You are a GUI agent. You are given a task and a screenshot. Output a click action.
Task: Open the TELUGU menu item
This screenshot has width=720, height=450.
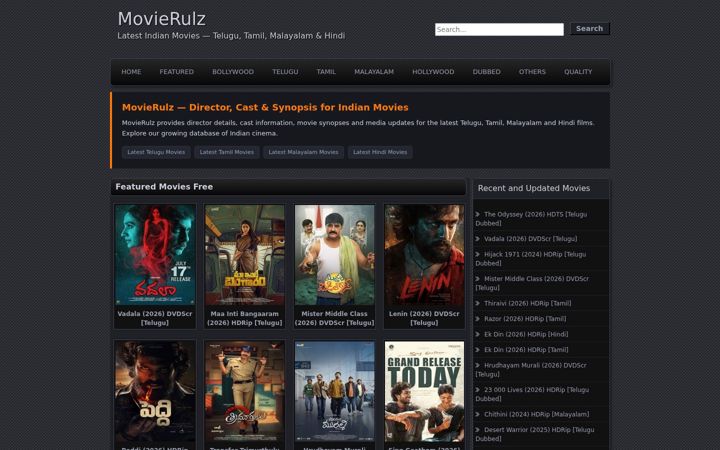click(285, 72)
